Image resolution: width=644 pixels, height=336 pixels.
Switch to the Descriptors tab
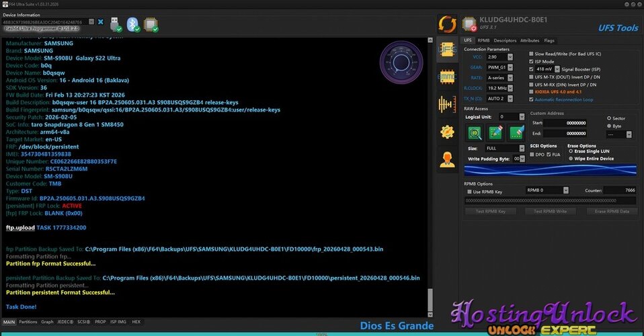(505, 41)
